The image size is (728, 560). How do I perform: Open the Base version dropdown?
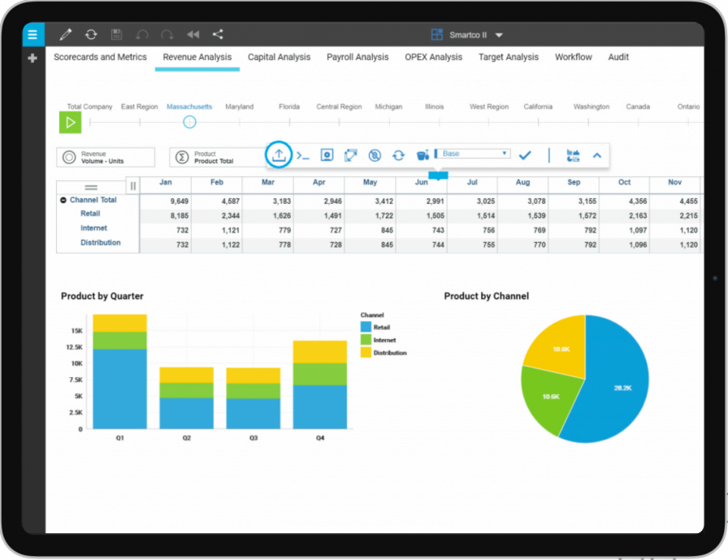tap(473, 154)
